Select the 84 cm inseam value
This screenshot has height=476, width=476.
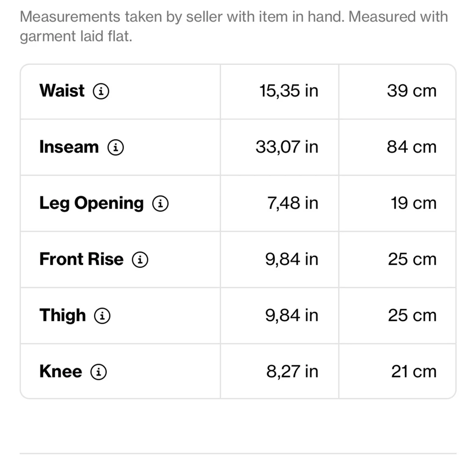411,147
